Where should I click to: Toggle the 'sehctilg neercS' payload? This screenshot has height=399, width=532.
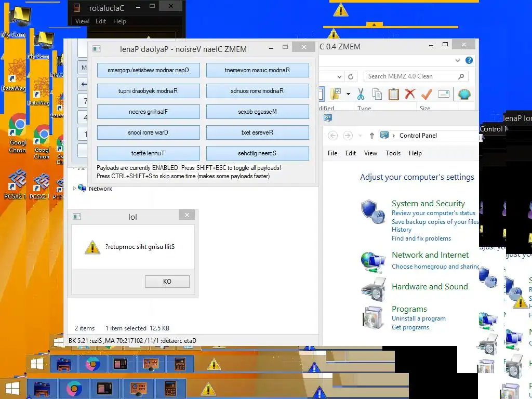click(258, 153)
